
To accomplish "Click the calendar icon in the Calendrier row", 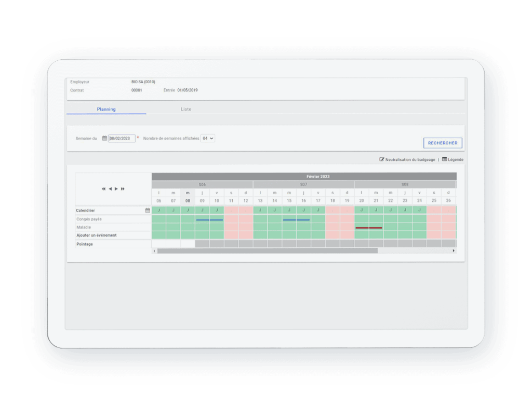I will coord(148,210).
